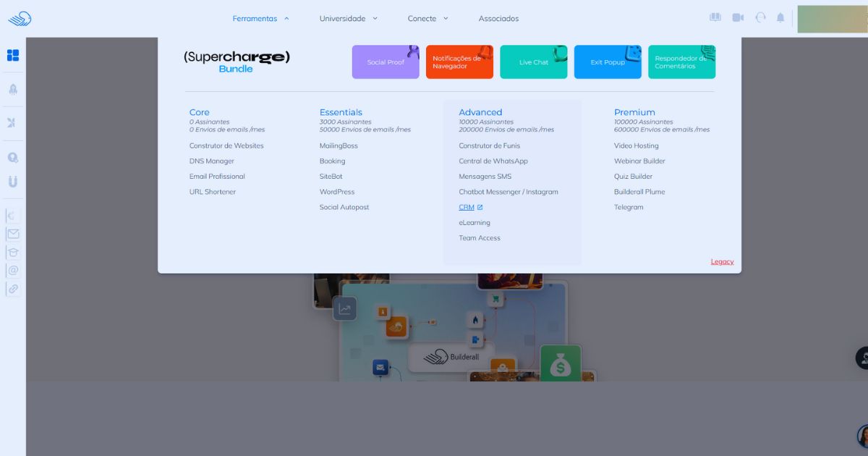
Task: Select Booking under Essentials
Action: [333, 161]
